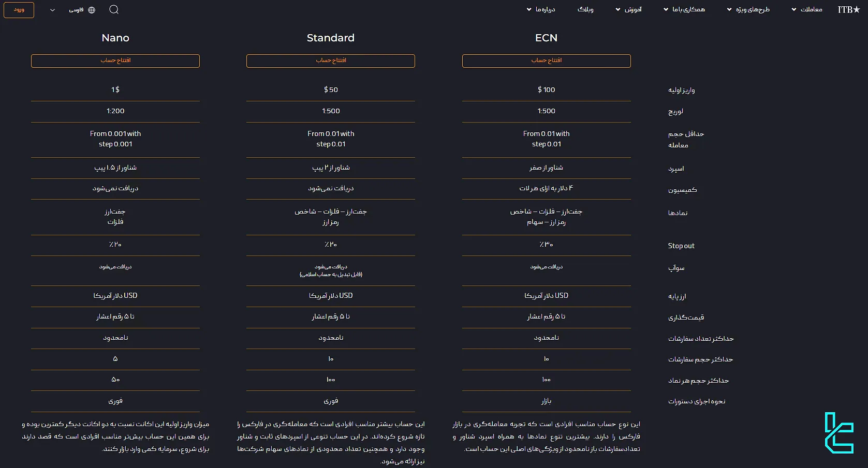
Task: Click افتتاح حساب under the Standard account
Action: click(x=330, y=61)
